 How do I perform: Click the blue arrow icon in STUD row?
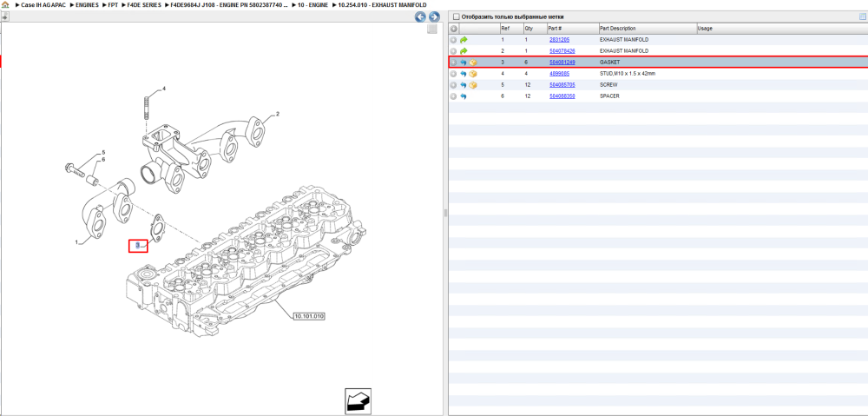tap(464, 74)
